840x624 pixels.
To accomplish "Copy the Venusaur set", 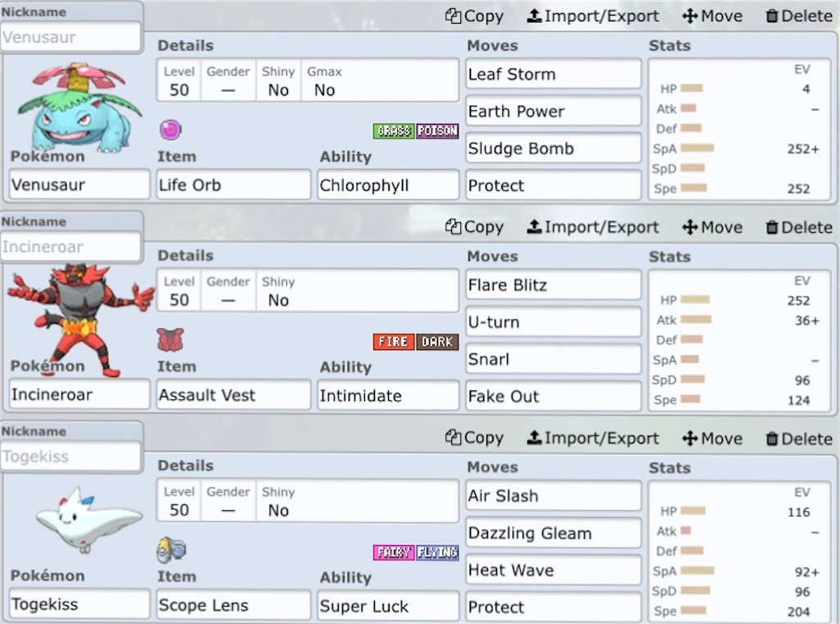I will [474, 16].
